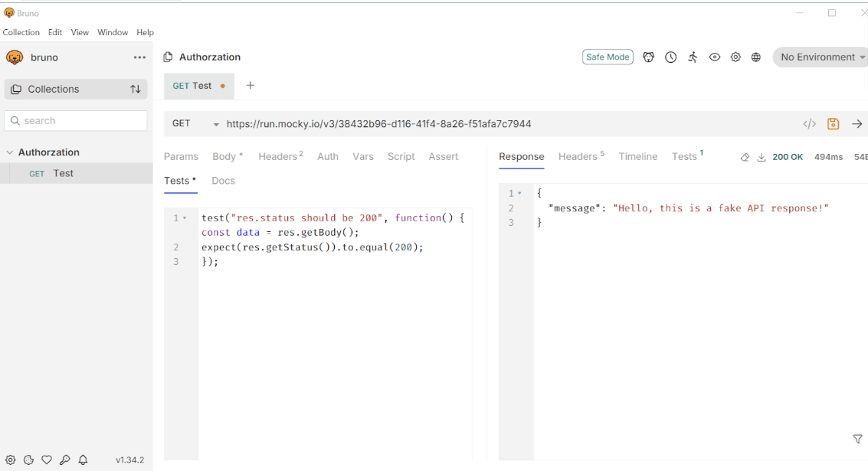Switch to the Body tab
The width and height of the screenshot is (868, 471).
point(228,157)
